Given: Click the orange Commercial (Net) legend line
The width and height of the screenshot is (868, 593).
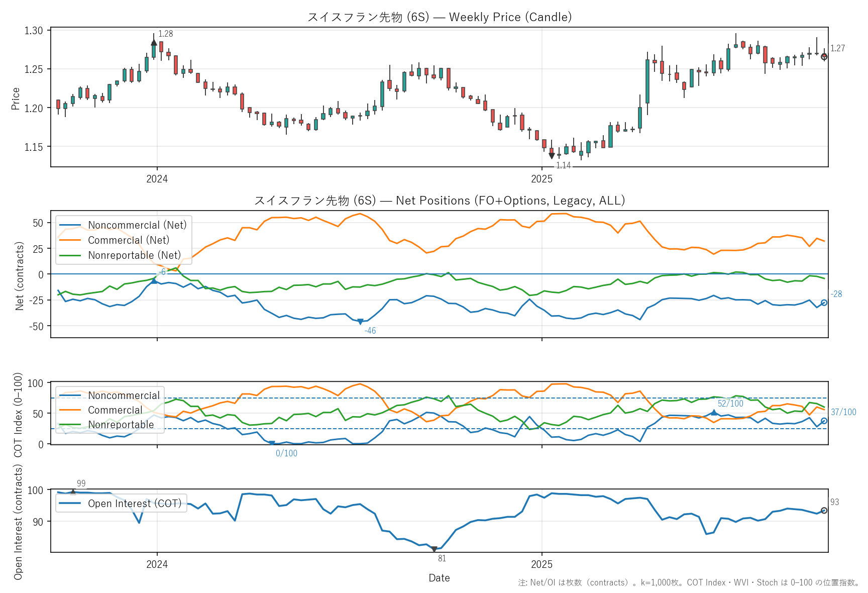Looking at the screenshot, I should (x=70, y=240).
